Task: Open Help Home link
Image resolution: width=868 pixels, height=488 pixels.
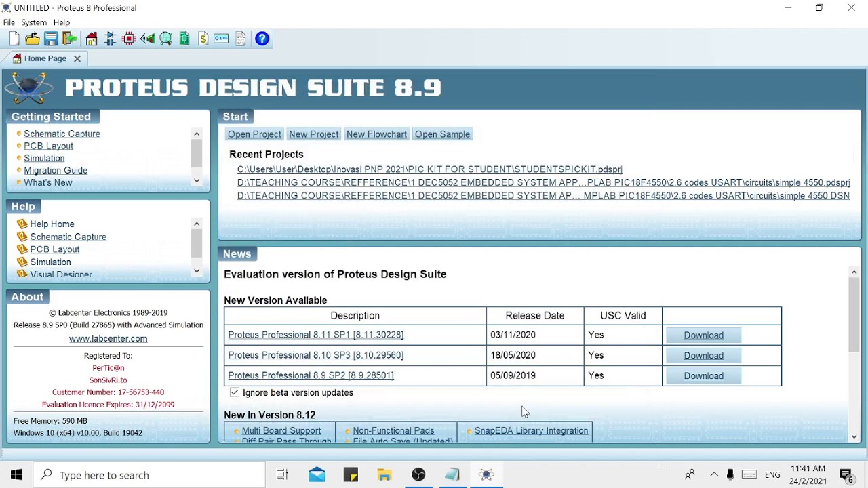Action: [x=52, y=224]
